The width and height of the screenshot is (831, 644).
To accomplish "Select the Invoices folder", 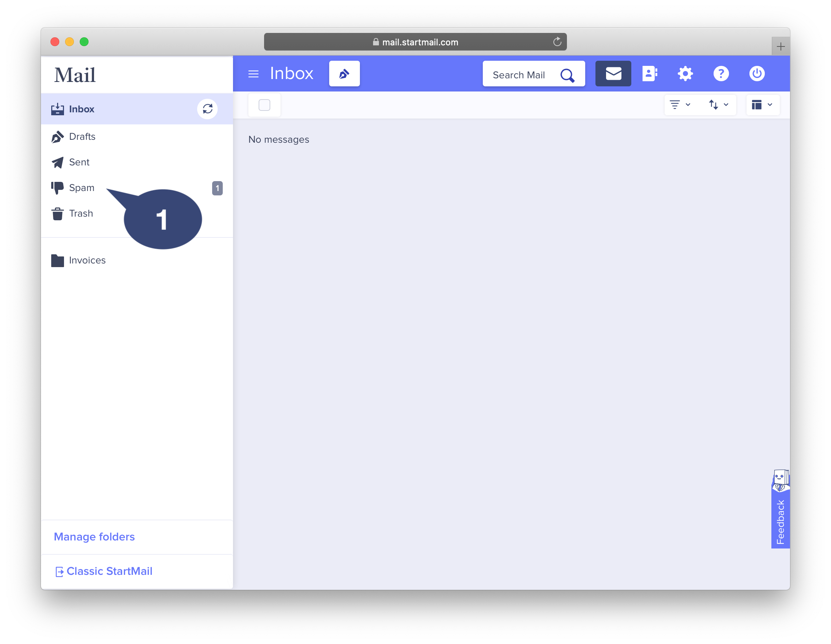I will point(87,260).
